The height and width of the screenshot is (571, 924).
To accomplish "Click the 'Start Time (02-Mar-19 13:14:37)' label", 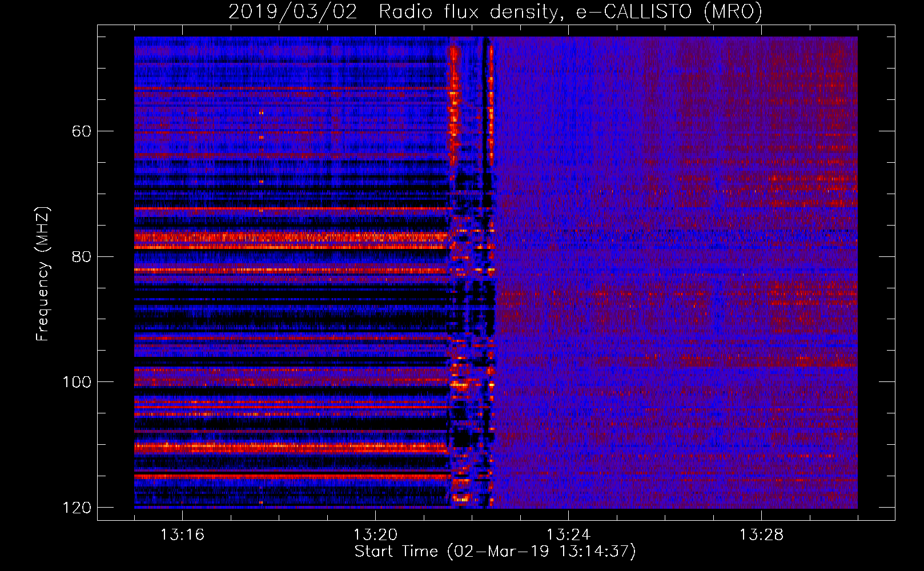I will 495,552.
